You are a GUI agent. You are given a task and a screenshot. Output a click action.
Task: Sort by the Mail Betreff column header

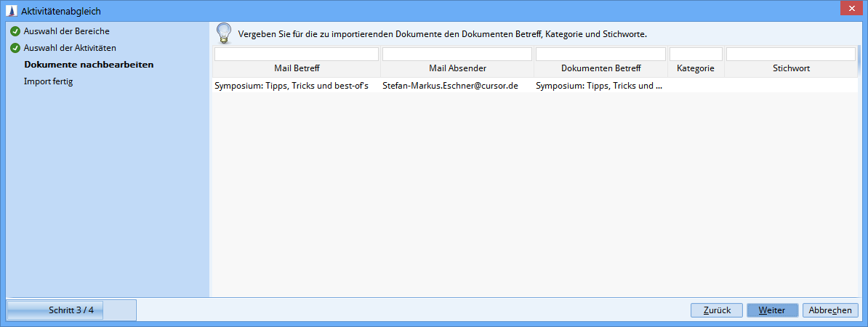[297, 69]
